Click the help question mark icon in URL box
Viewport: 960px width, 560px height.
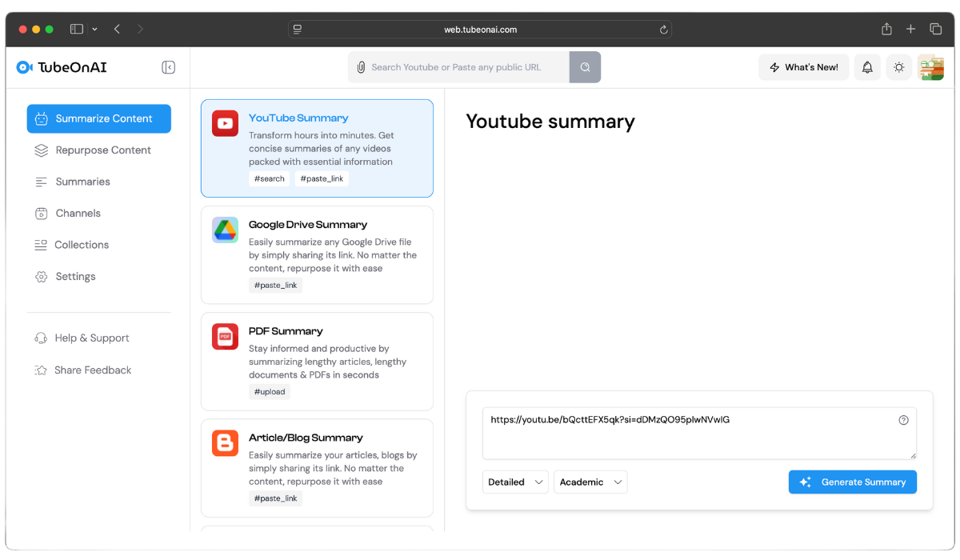pyautogui.click(x=903, y=420)
